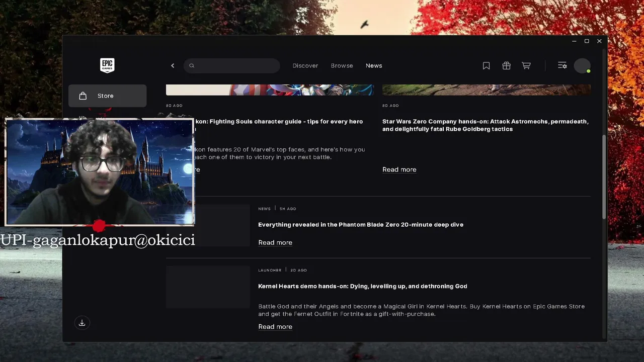The image size is (644, 362).
Task: Select the News tab
Action: [374, 66]
